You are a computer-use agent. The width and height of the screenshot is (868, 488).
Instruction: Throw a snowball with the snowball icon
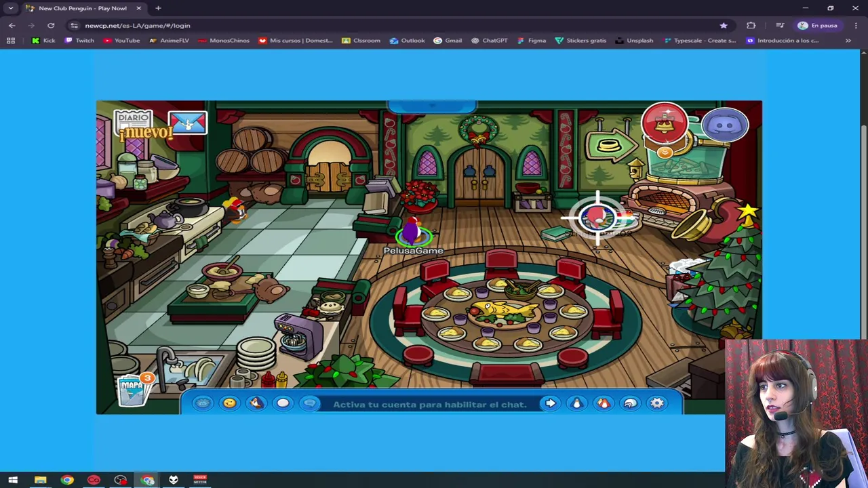point(283,403)
